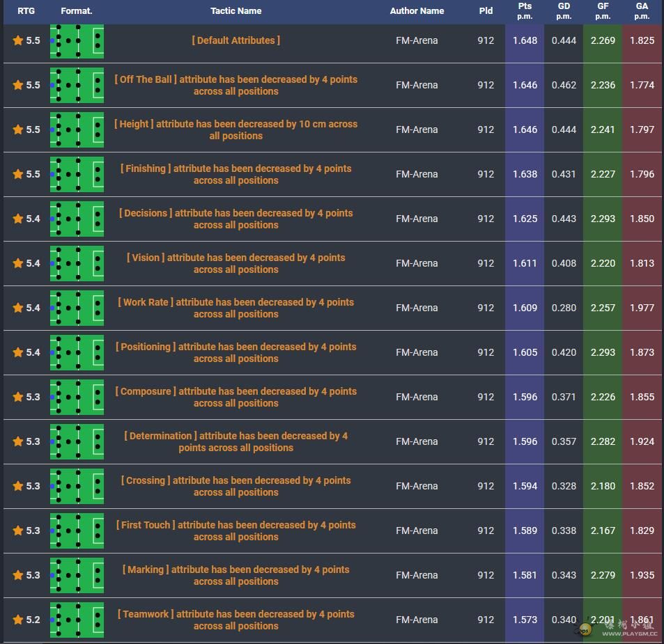Image resolution: width=664 pixels, height=644 pixels.
Task: Click the star icon in Finishing row
Action: click(18, 173)
